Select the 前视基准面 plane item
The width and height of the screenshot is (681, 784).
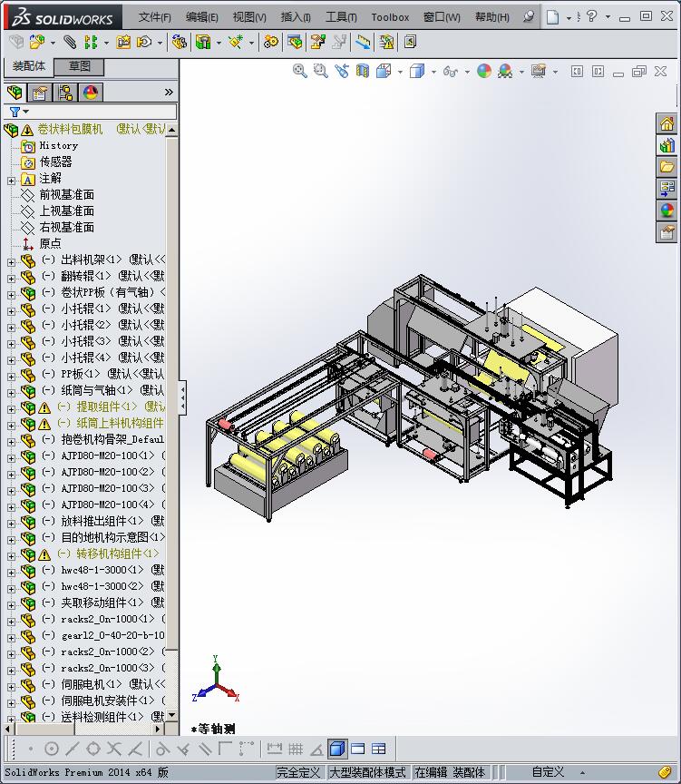(67, 194)
